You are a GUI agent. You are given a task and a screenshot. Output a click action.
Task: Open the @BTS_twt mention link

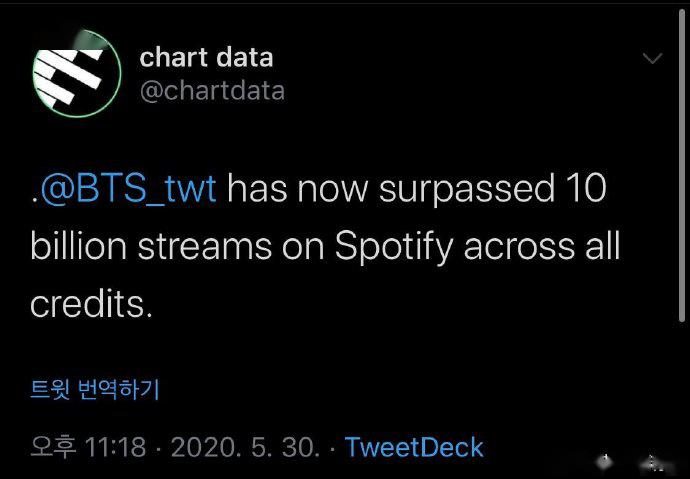click(x=128, y=189)
